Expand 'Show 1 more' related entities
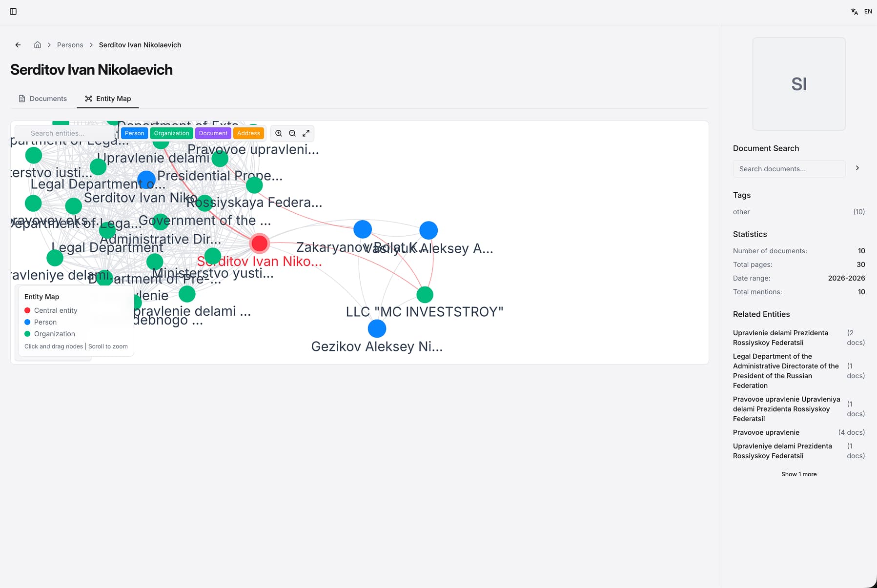This screenshot has height=588, width=877. 799,474
